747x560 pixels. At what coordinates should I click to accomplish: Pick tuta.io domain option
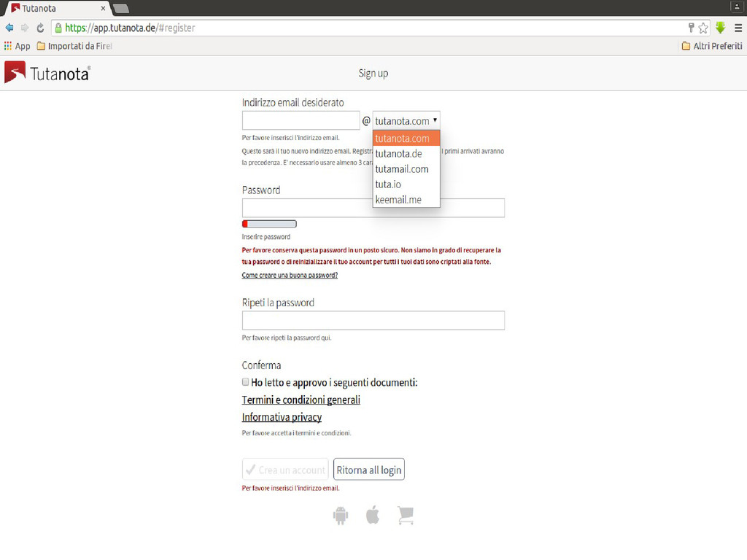[406, 184]
